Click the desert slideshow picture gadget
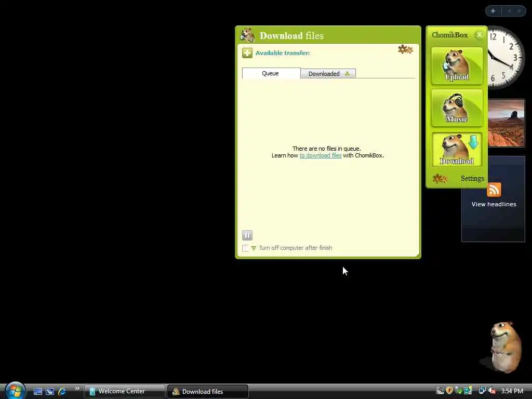The width and height of the screenshot is (532, 399). pyautogui.click(x=506, y=123)
